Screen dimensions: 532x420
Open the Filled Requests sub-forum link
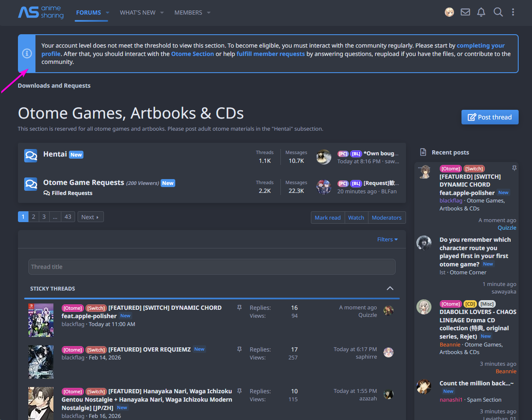coord(72,193)
